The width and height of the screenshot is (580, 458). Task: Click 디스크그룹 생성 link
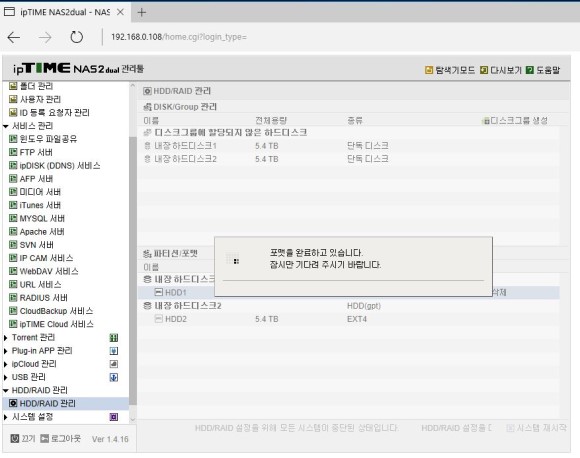coord(516,121)
